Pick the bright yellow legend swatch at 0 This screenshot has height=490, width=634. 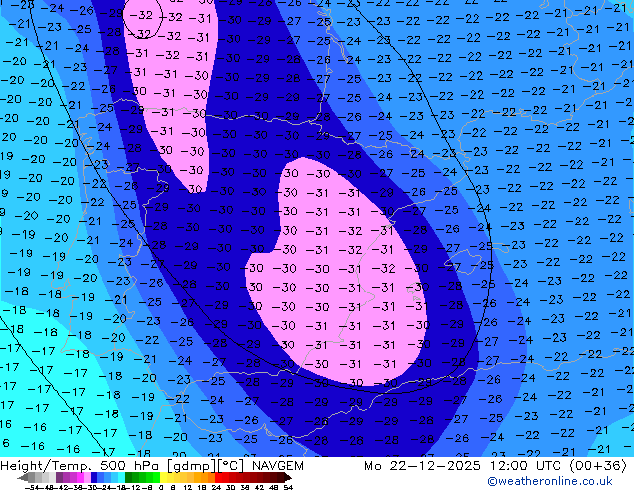pos(163,477)
